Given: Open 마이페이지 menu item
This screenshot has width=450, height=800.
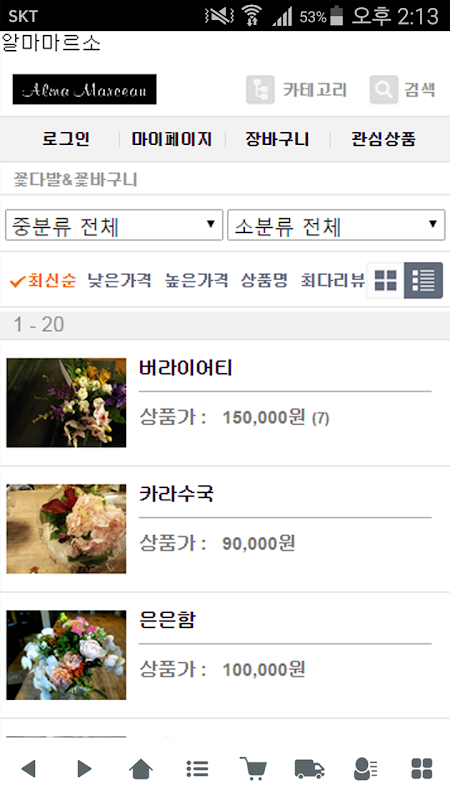Looking at the screenshot, I should click(171, 139).
